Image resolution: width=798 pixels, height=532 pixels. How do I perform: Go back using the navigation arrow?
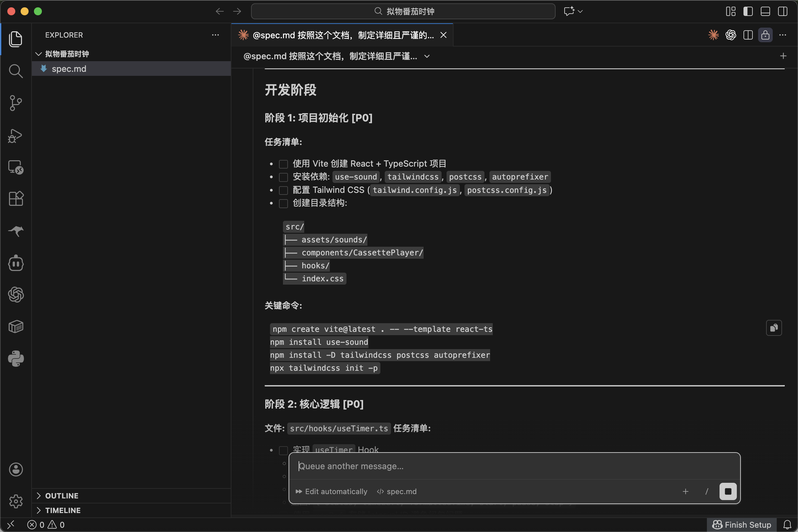point(220,12)
